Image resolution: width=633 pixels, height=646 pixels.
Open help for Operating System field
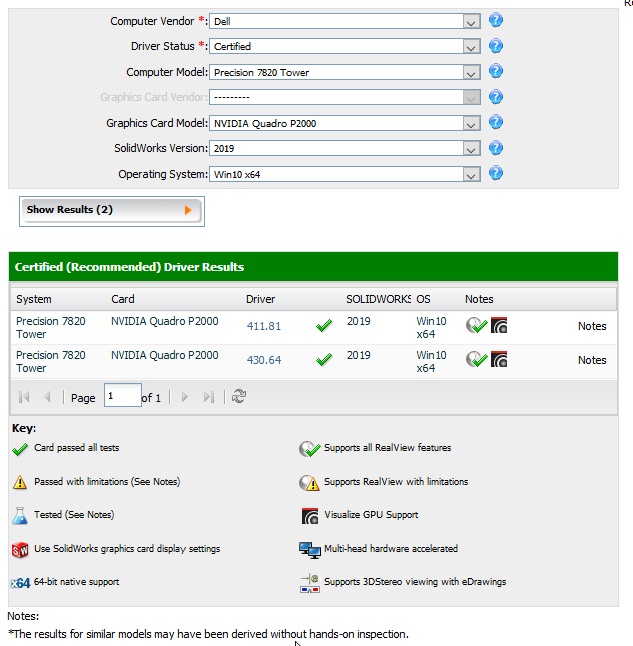tap(496, 173)
